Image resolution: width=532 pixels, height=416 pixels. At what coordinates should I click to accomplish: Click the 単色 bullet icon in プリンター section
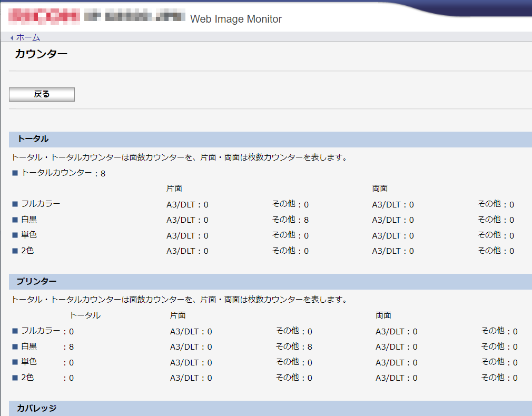point(15,363)
